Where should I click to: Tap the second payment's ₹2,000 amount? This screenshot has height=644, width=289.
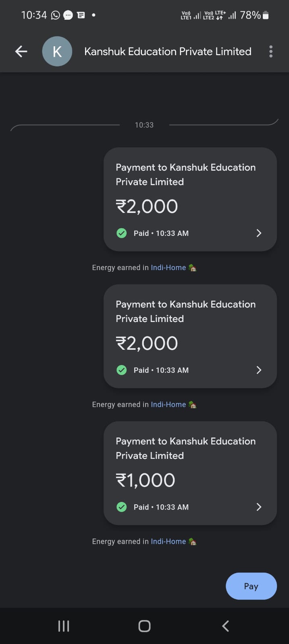point(147,343)
